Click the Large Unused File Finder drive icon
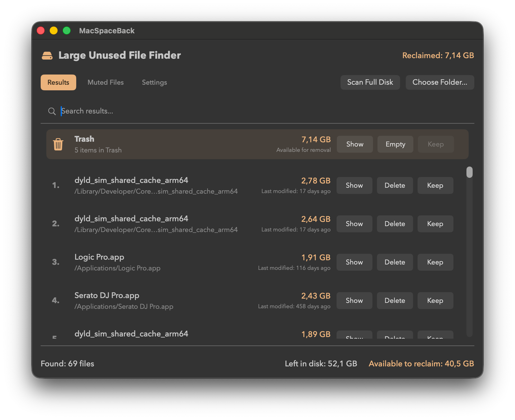Viewport: 515px width, 420px height. (47, 56)
